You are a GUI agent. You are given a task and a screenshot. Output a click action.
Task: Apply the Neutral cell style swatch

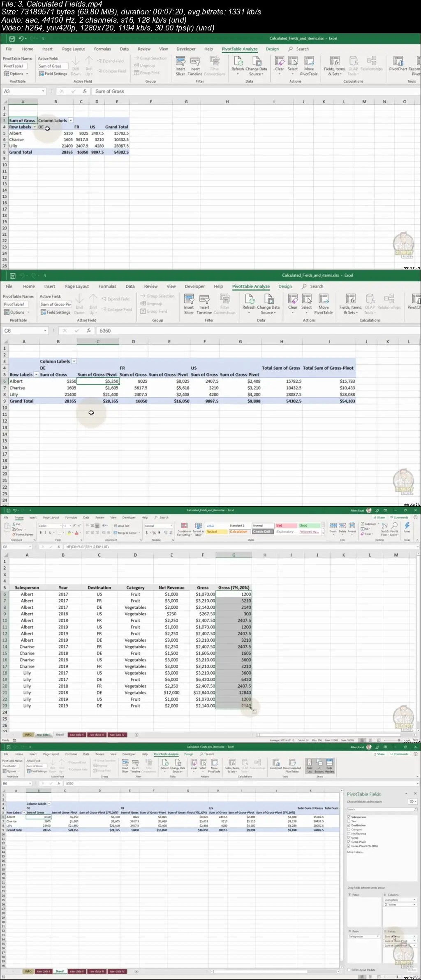(216, 532)
